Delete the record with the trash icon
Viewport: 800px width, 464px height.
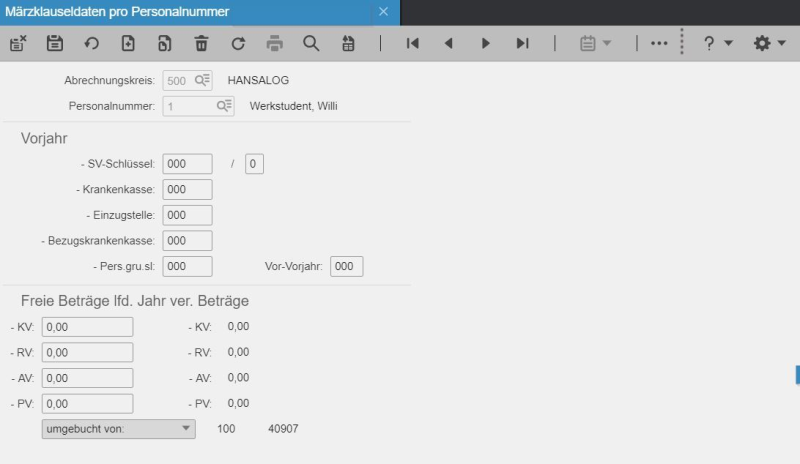[x=201, y=43]
